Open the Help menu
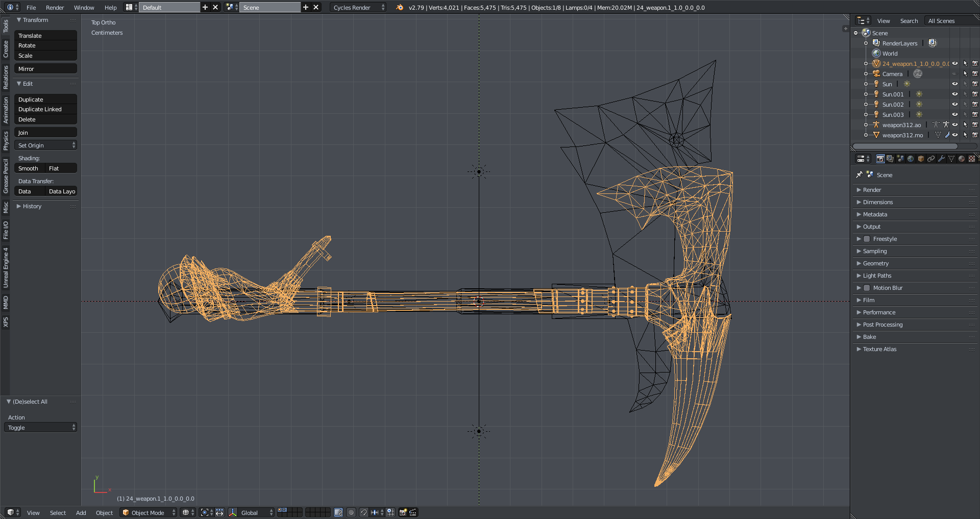Image resolution: width=980 pixels, height=519 pixels. pos(110,7)
